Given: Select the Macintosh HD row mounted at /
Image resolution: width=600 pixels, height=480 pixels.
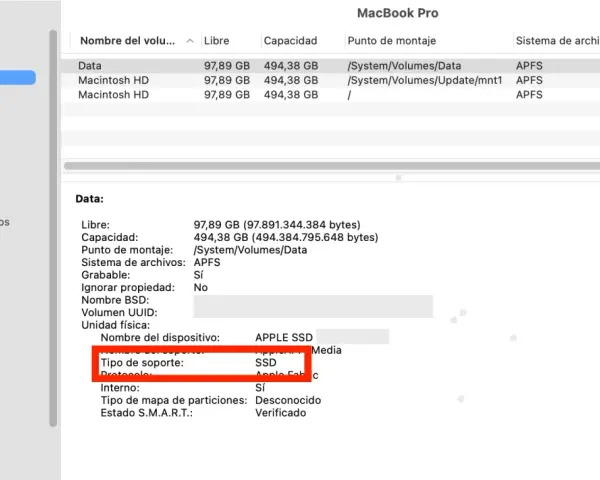Looking at the screenshot, I should tap(330, 95).
